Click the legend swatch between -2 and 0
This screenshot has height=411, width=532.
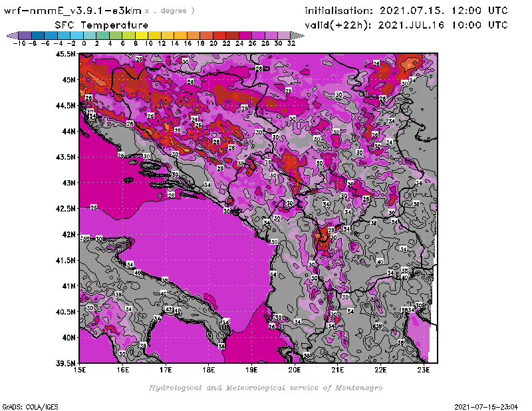tap(76, 35)
